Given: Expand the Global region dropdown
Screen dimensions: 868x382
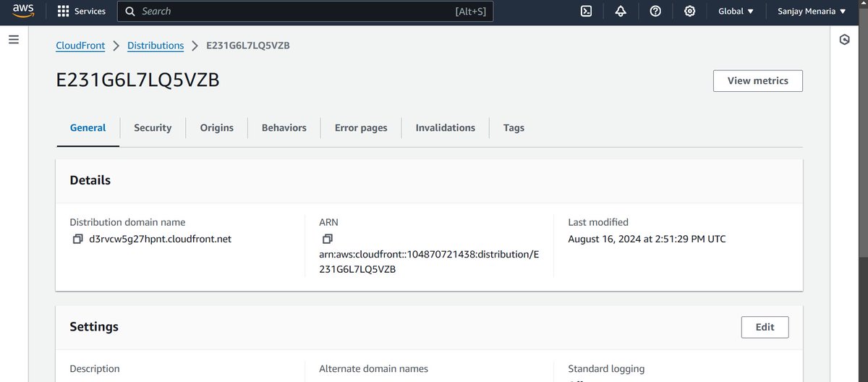Looking at the screenshot, I should point(736,12).
